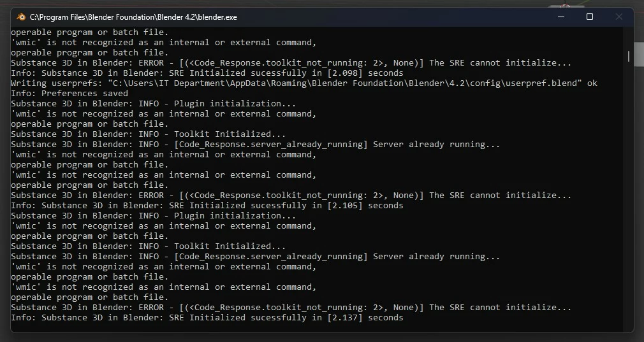This screenshot has width=644, height=342.
Task: Click the console vertical scrollbar thumb
Action: click(629, 57)
